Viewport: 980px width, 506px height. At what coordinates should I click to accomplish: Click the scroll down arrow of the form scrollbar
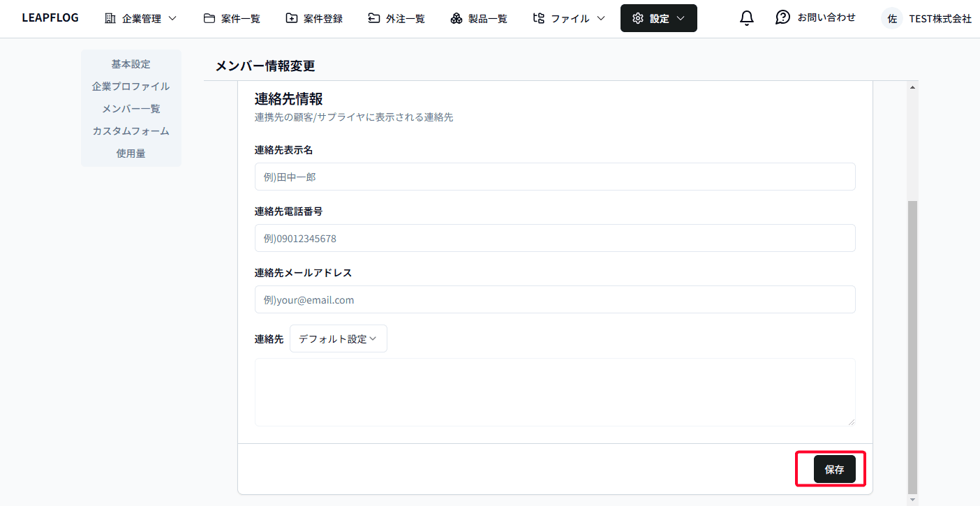912,500
